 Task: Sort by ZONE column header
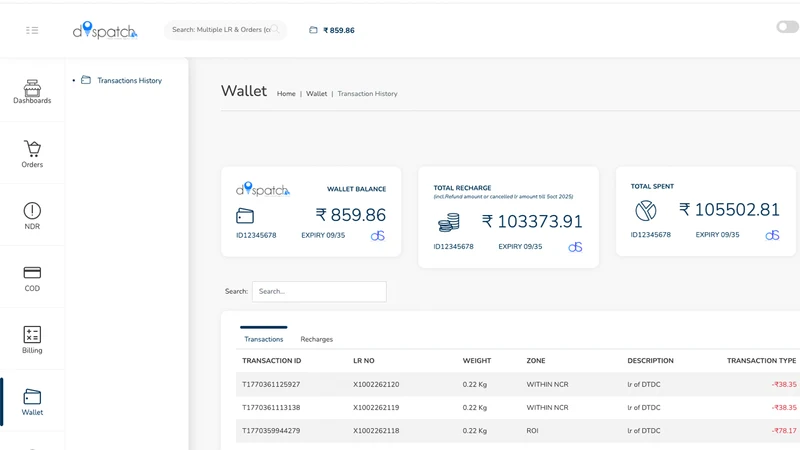click(536, 361)
